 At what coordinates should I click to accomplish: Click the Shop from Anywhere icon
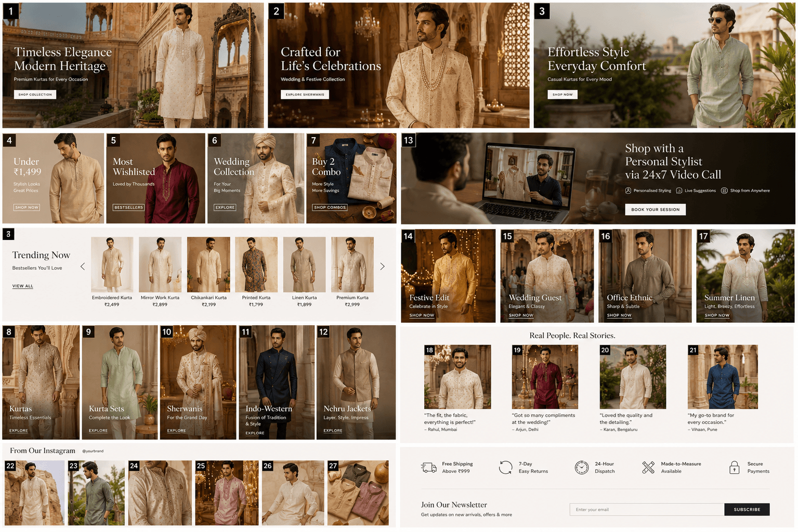pos(724,191)
